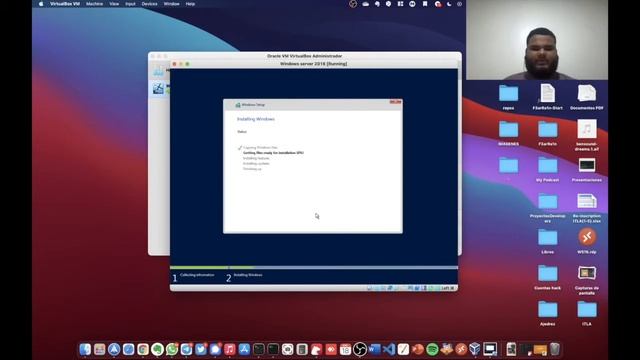This screenshot has width=640, height=360.
Task: Open WhatsApp from the Dock
Action: point(172,349)
